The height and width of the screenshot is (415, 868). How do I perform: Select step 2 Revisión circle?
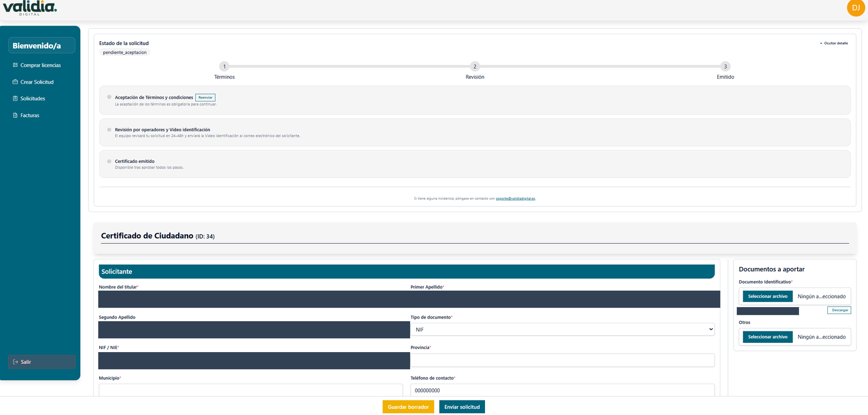tap(475, 67)
